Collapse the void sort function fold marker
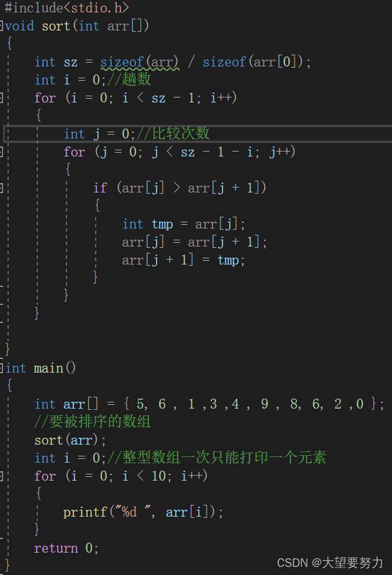This screenshot has width=392, height=575. click(x=1, y=26)
